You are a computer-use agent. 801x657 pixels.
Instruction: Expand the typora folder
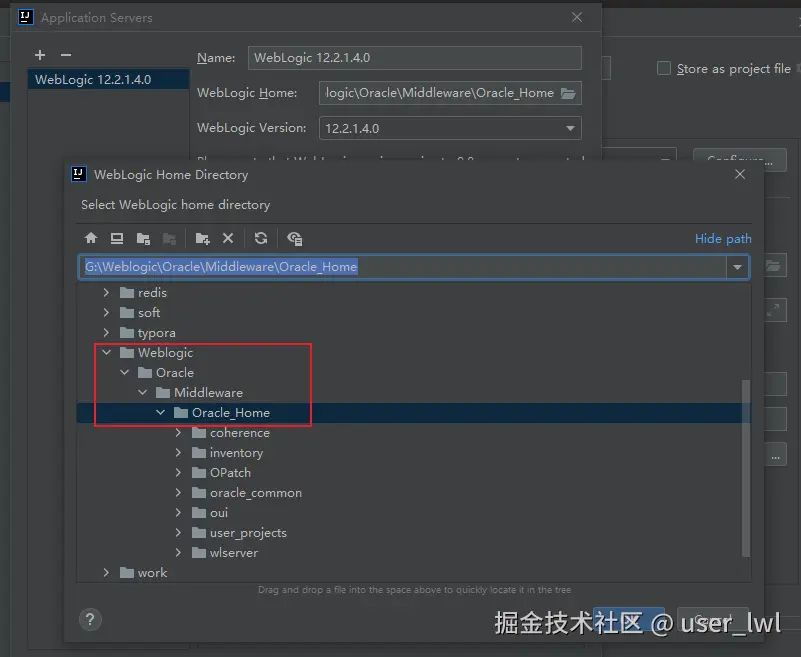(106, 333)
